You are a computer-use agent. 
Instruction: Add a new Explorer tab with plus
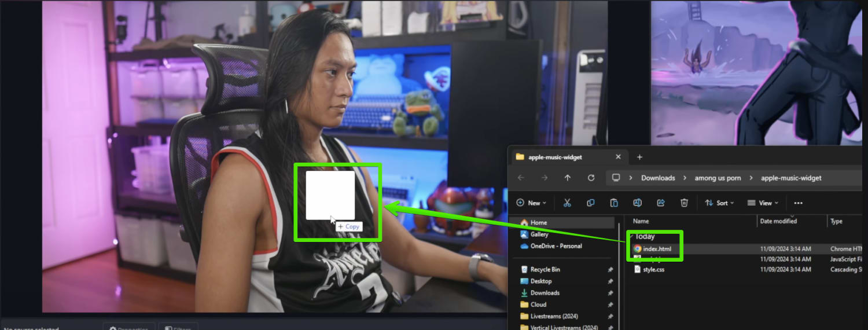(639, 157)
